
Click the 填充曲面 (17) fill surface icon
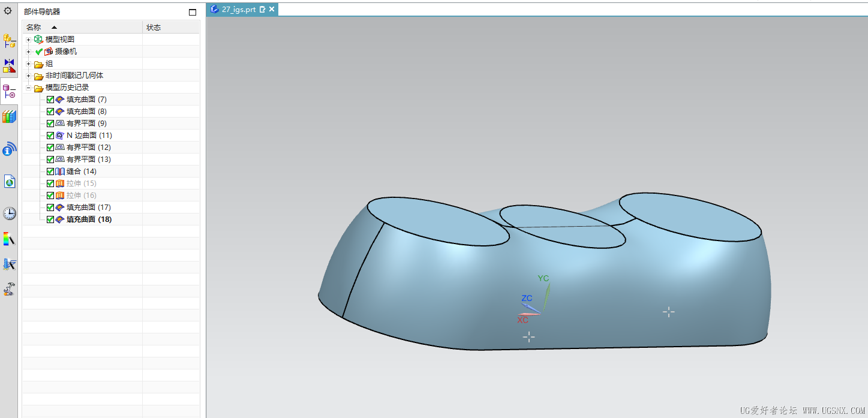click(x=60, y=208)
